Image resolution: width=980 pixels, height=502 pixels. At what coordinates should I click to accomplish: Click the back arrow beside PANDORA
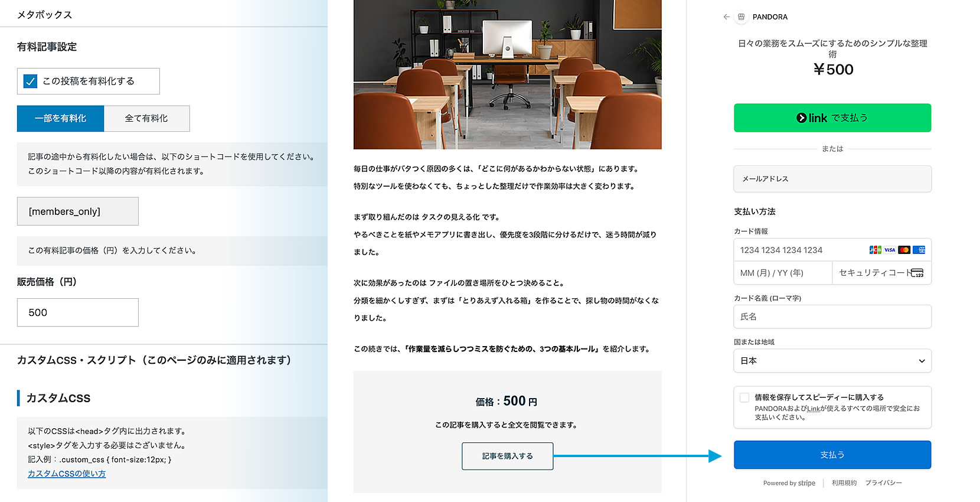(726, 17)
